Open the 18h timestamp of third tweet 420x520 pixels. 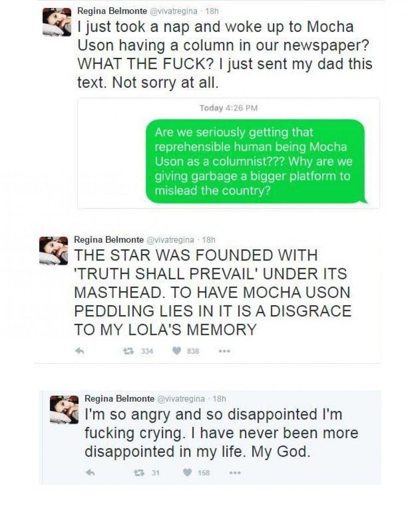click(219, 398)
